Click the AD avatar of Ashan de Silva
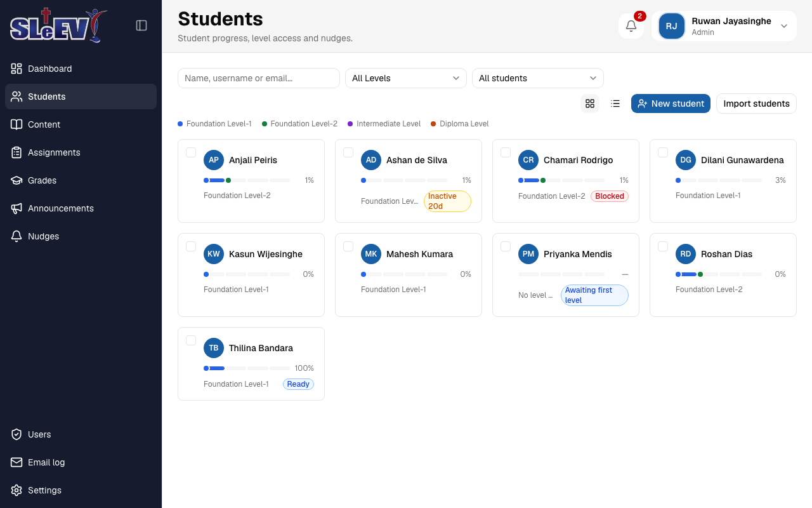812x508 pixels. [371, 160]
